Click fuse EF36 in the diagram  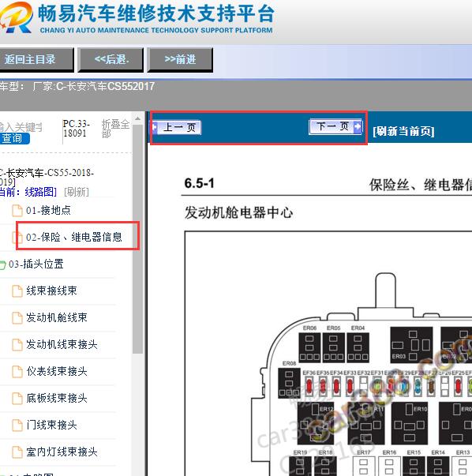(x=309, y=386)
